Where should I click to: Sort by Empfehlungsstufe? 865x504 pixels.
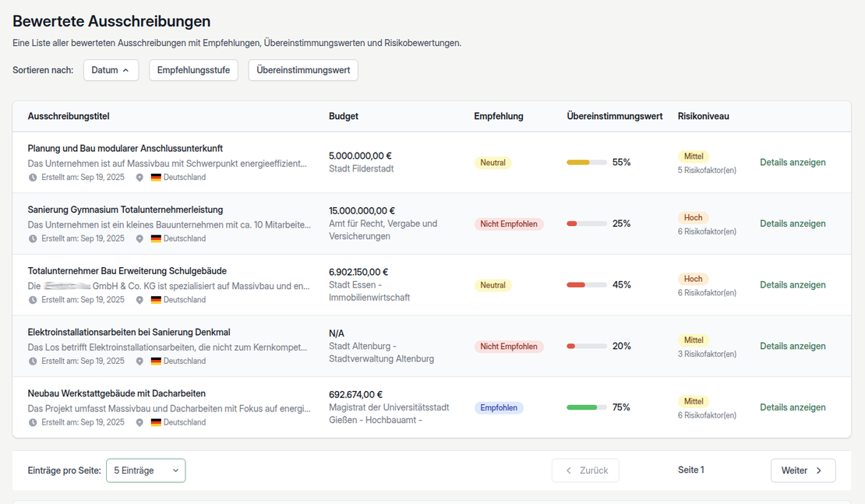193,70
